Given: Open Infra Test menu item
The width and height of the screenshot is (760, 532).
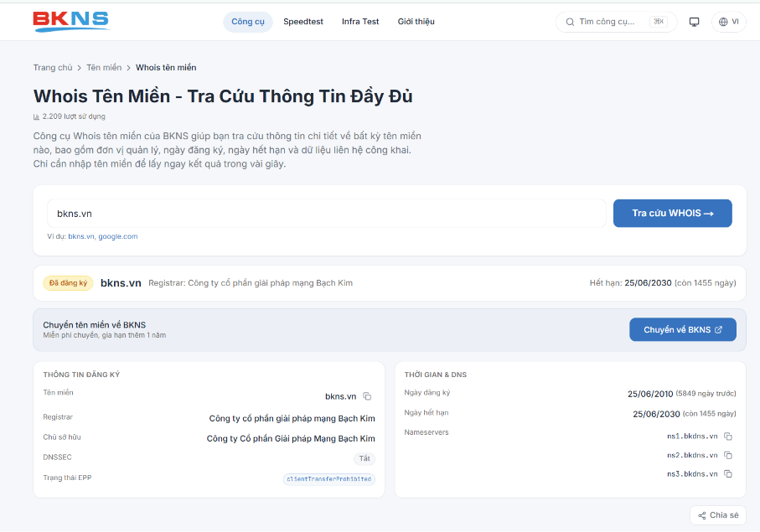Looking at the screenshot, I should pos(360,22).
